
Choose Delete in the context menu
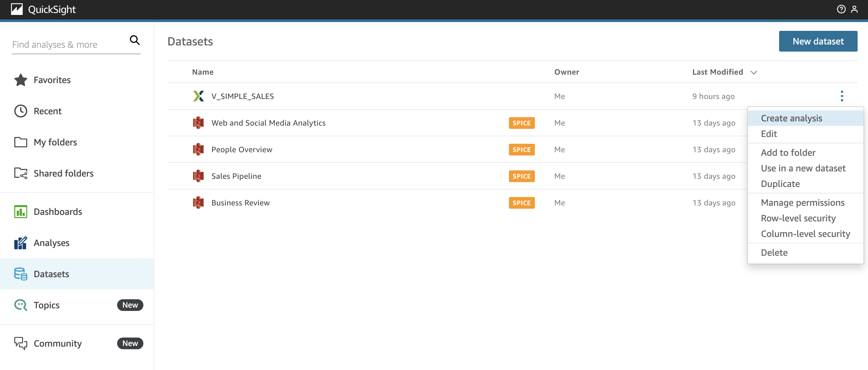pyautogui.click(x=805, y=252)
